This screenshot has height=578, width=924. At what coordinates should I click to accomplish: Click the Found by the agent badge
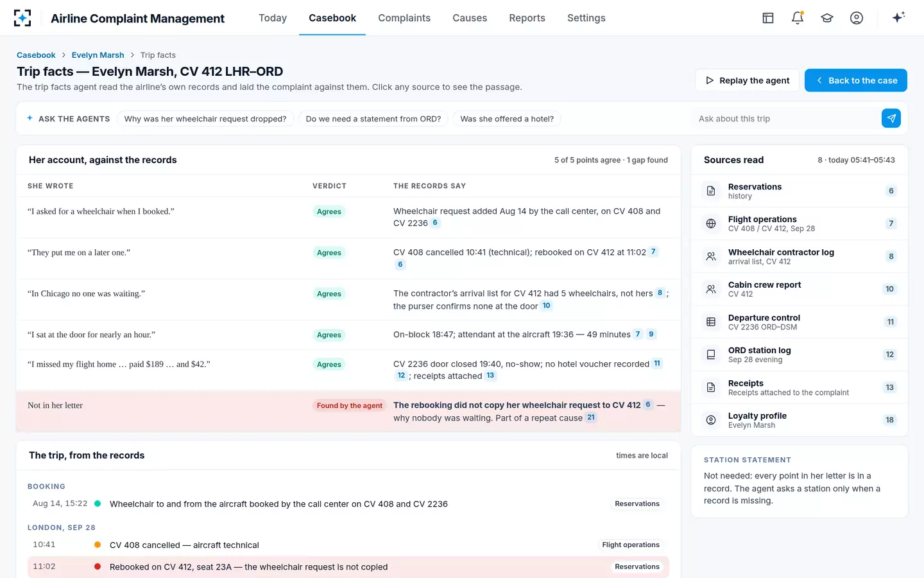click(x=350, y=406)
